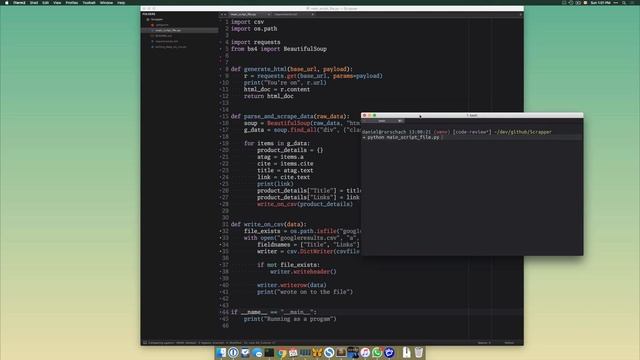
Task: Open the blue chat bubble app in dock
Action: pyautogui.click(x=257, y=352)
